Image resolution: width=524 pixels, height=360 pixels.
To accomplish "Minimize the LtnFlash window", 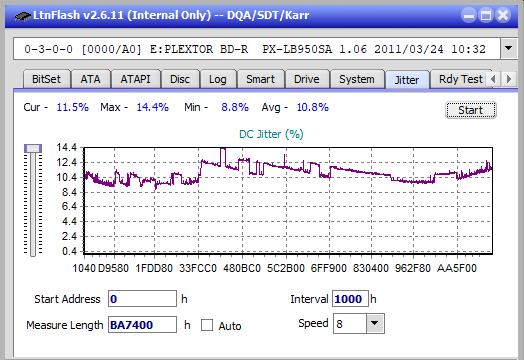I will pos(469,15).
